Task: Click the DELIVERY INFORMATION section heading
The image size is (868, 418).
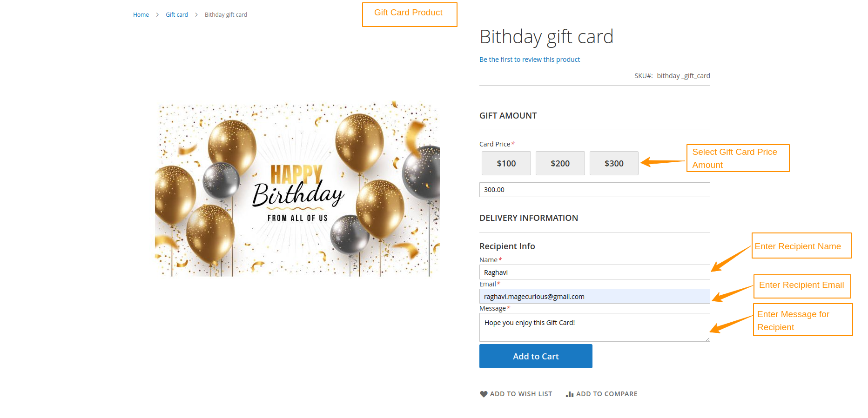Action: 528,218
